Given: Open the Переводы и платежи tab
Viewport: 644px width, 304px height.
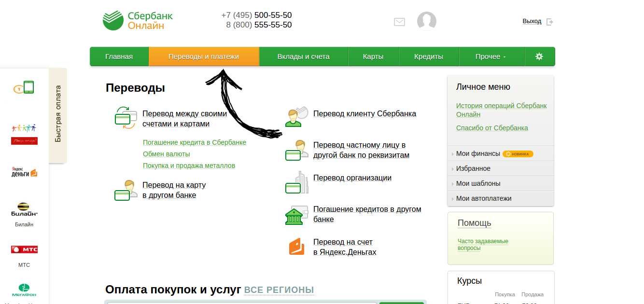Looking at the screenshot, I should [x=204, y=56].
